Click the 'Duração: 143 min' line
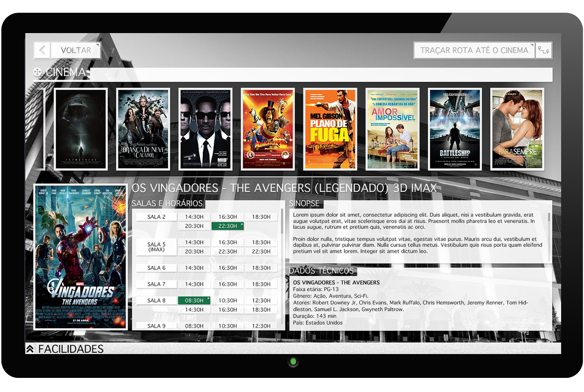 pyautogui.click(x=315, y=316)
